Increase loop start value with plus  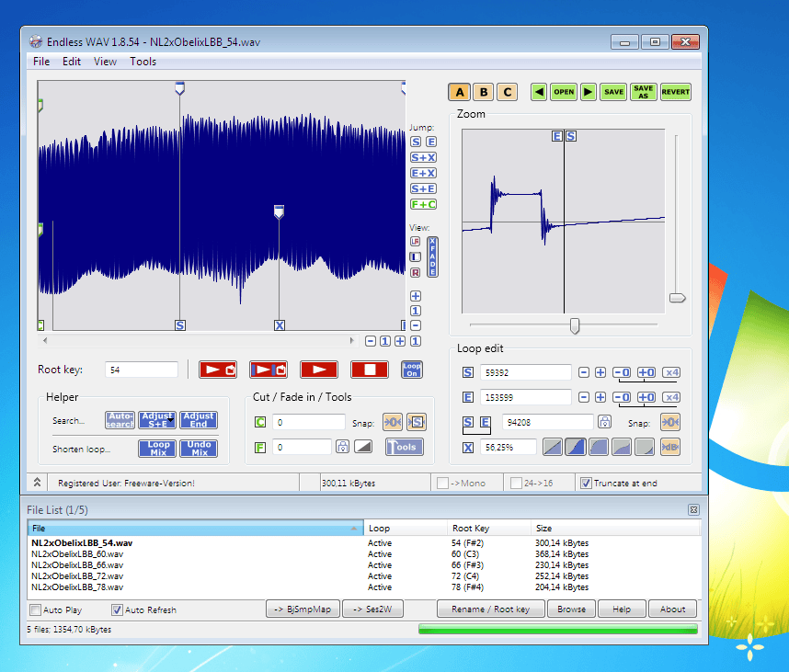coord(600,372)
